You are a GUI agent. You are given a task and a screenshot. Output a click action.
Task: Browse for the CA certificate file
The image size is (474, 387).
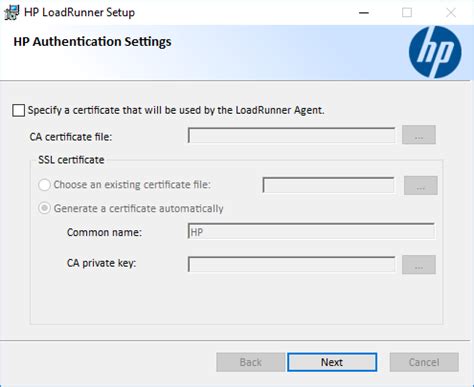click(419, 135)
